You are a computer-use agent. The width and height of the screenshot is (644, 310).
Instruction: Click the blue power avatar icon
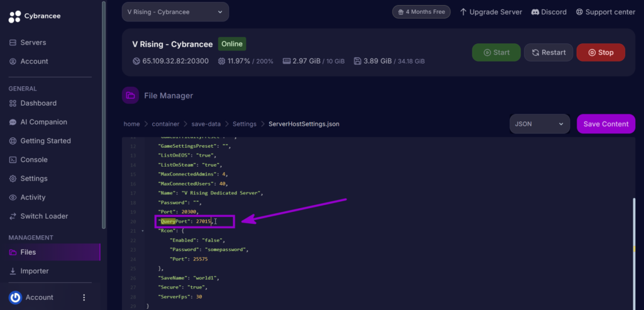pos(15,297)
